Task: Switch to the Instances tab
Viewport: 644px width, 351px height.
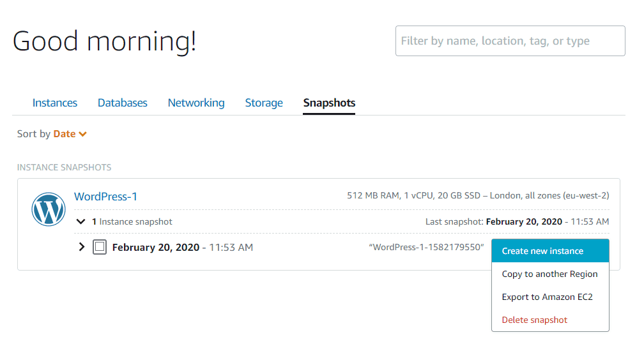Action: (55, 103)
